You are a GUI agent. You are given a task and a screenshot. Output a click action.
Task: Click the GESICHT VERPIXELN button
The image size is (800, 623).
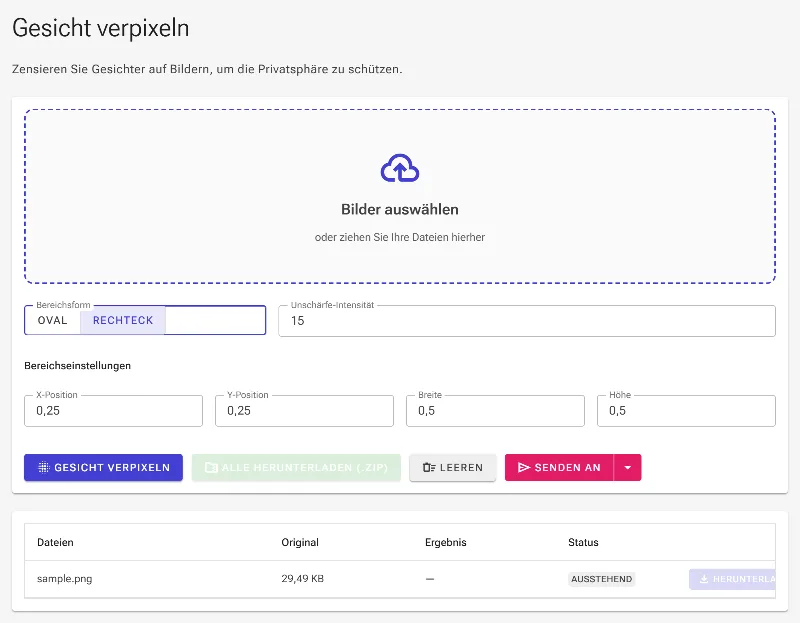click(x=104, y=467)
